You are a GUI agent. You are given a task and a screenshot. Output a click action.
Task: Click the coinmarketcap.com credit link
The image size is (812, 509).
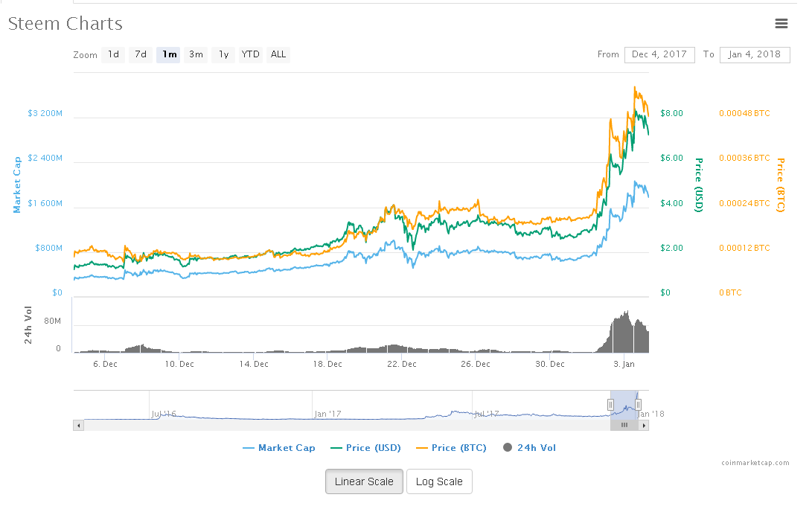[755, 463]
